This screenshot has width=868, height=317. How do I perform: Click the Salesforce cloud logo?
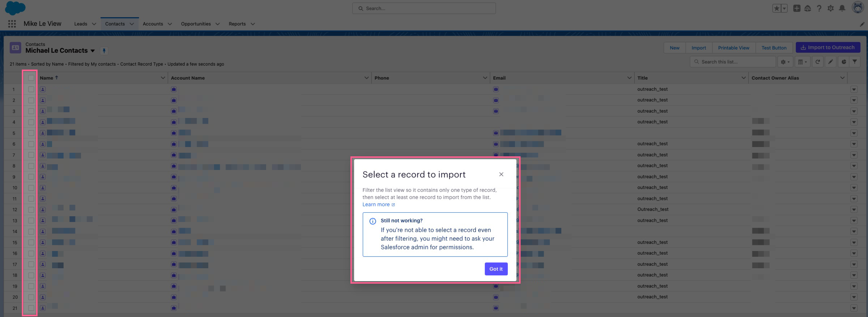tap(15, 8)
